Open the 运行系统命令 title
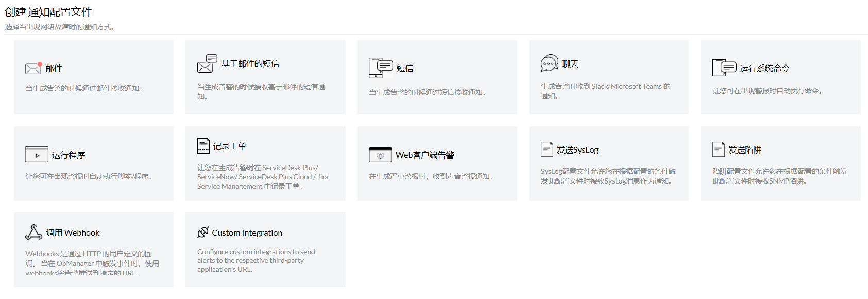Image resolution: width=868 pixels, height=299 pixels. click(x=765, y=68)
